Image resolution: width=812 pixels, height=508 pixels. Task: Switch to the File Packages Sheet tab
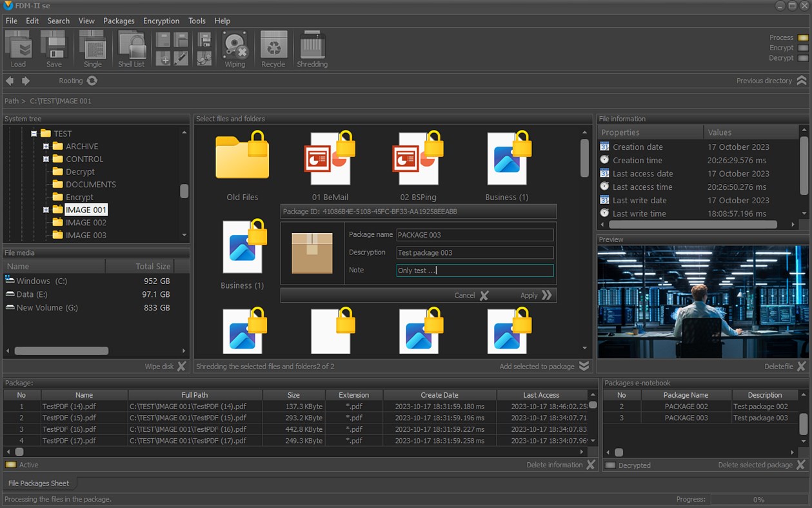[x=39, y=483]
